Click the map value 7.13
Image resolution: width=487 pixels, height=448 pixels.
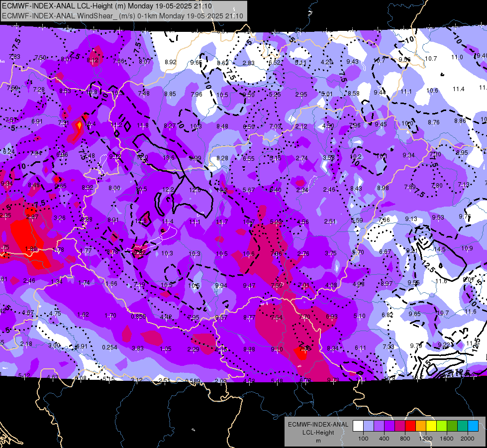point(464,185)
